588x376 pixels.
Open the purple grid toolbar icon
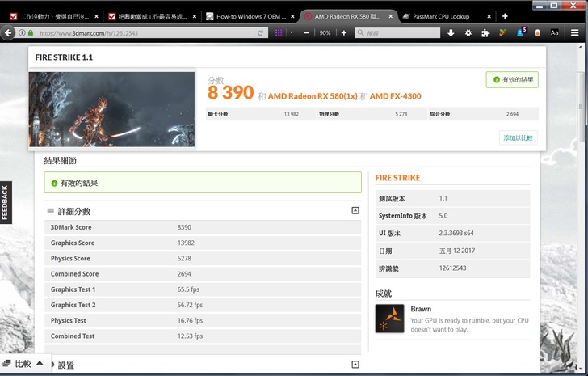279,33
